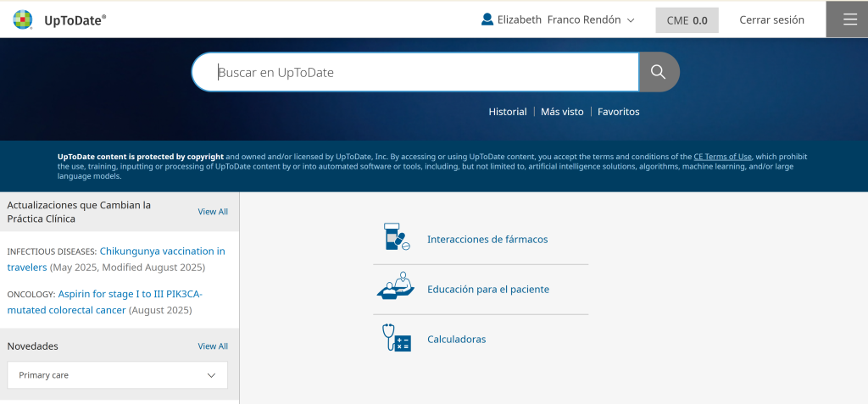Open Interacciones de fármacos link
Viewport: 868px width, 404px height.
[487, 240]
